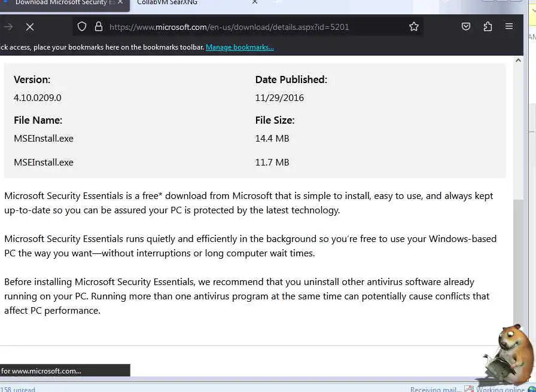Close the Download Microsoft Security tab

point(120,2)
